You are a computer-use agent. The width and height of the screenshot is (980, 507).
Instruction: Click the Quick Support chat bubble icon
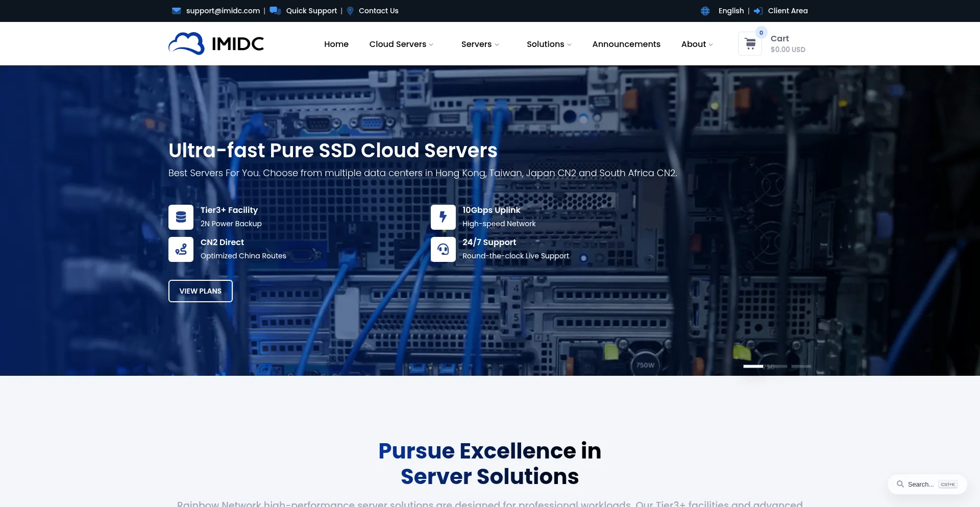tap(275, 11)
